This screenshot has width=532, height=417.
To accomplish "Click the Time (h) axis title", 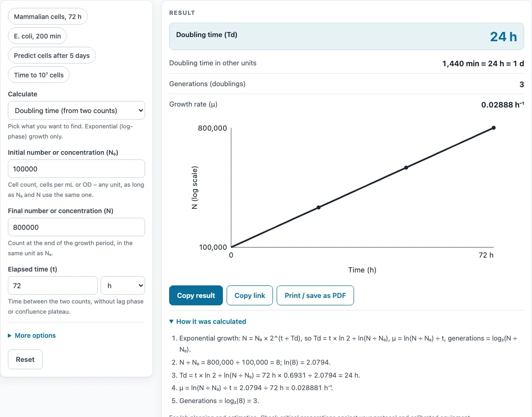I will click(x=362, y=270).
